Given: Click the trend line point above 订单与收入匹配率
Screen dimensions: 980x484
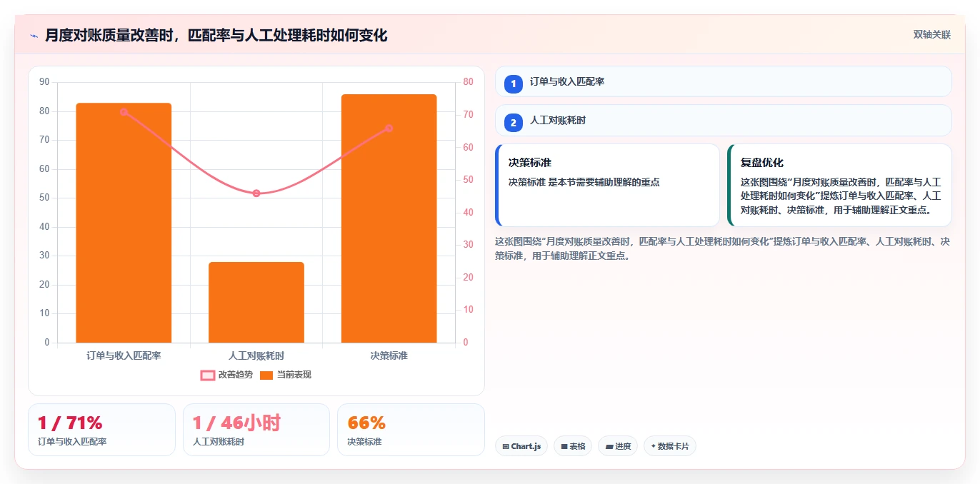Looking at the screenshot, I should (x=124, y=112).
